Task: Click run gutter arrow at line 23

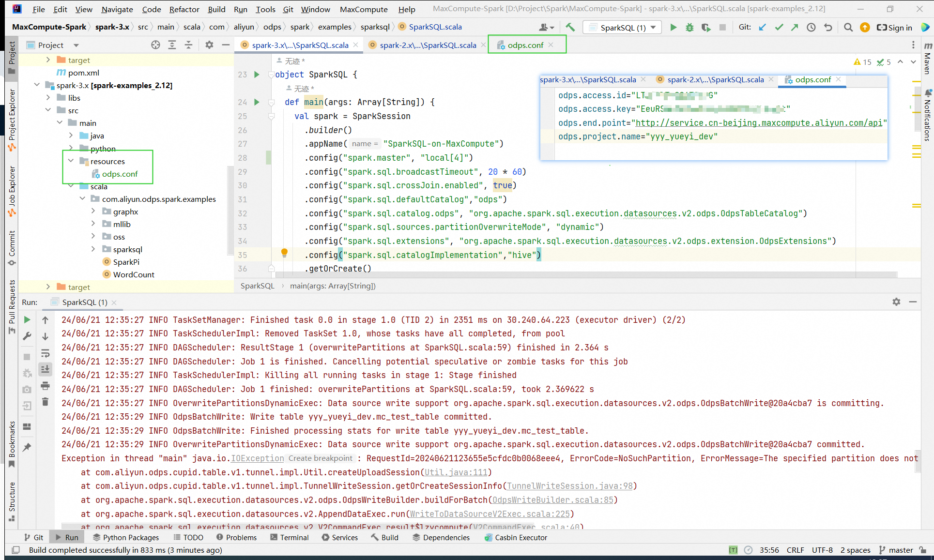Action: [257, 75]
